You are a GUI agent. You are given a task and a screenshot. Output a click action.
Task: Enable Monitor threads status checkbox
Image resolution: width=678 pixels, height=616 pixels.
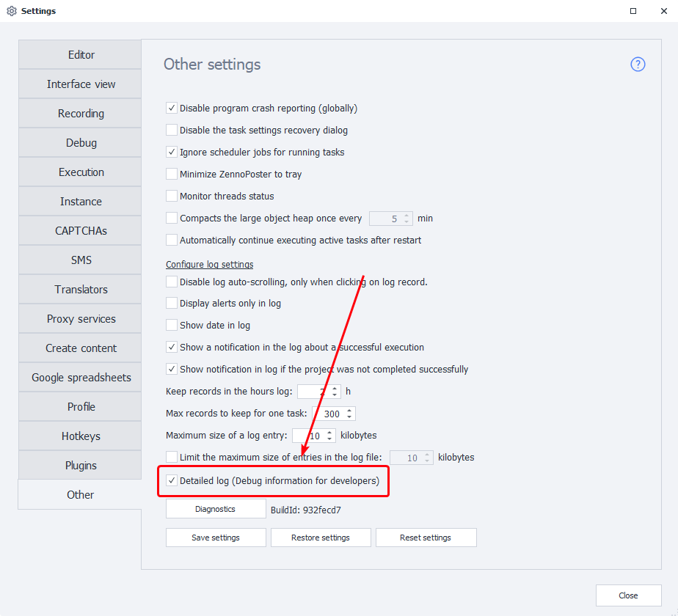pyautogui.click(x=172, y=197)
